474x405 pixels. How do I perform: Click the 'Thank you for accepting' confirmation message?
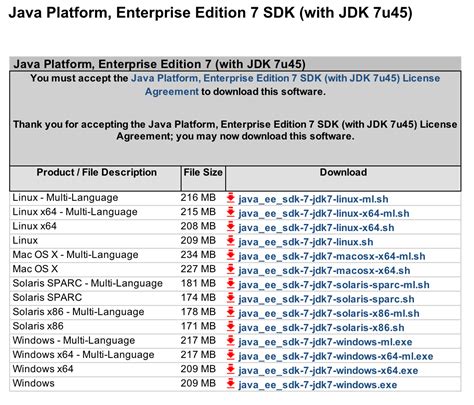click(x=235, y=130)
